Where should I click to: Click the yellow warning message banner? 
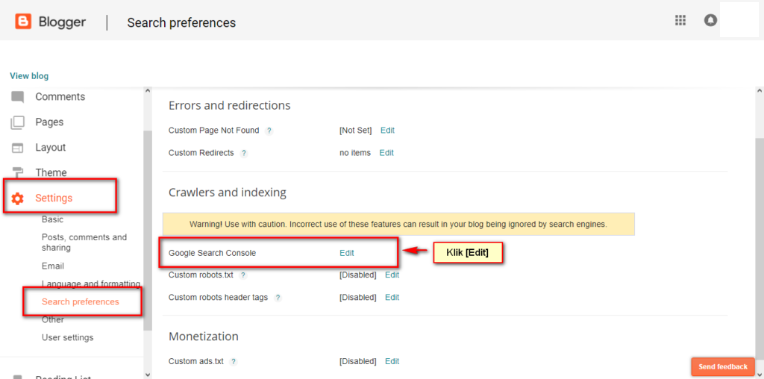399,225
